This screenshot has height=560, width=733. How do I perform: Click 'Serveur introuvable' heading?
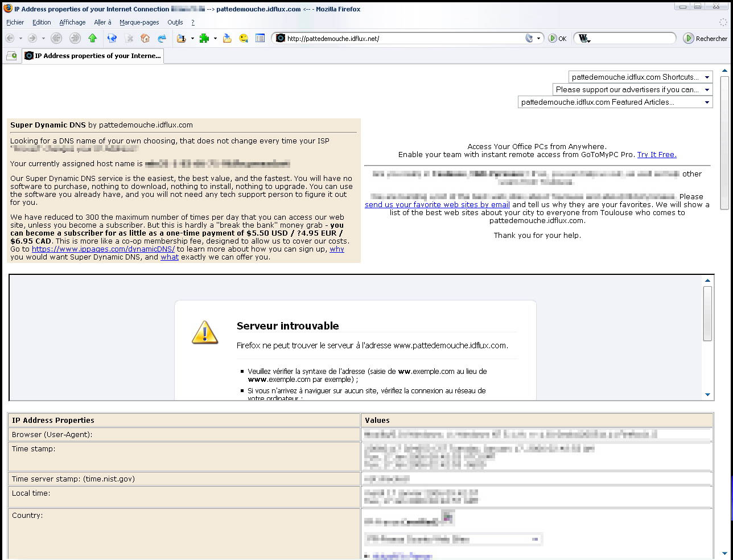(x=287, y=326)
